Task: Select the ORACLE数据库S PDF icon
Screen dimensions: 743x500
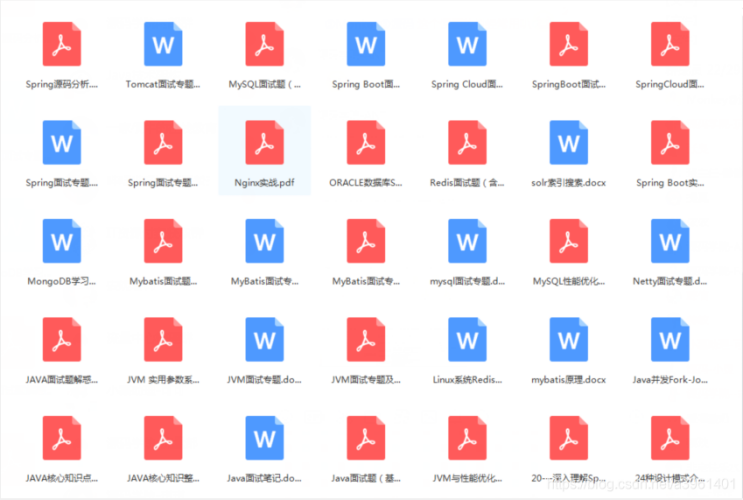Action: point(366,143)
